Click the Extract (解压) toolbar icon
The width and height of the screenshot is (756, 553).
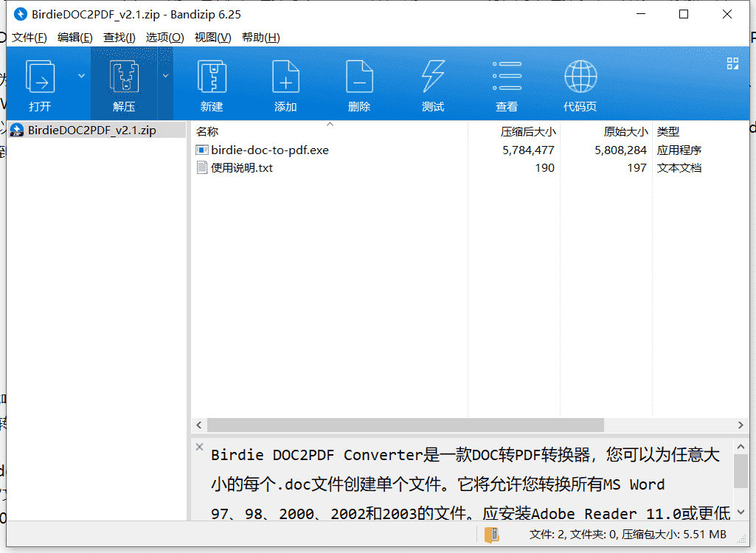point(124,76)
